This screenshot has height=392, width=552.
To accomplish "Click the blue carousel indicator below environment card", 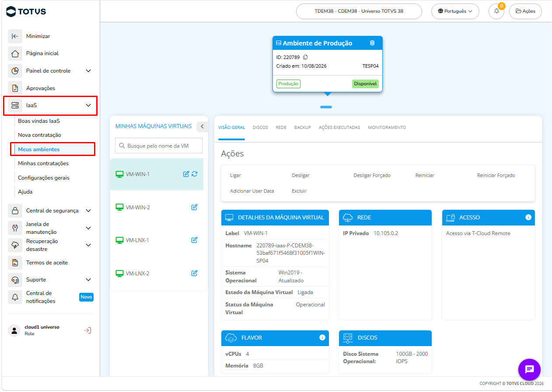I will coord(326,107).
